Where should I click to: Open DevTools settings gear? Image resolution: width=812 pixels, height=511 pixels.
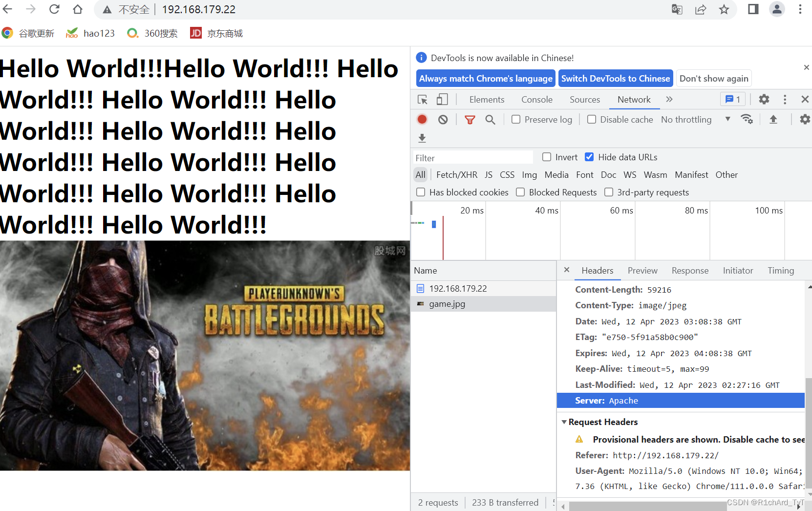pos(764,100)
